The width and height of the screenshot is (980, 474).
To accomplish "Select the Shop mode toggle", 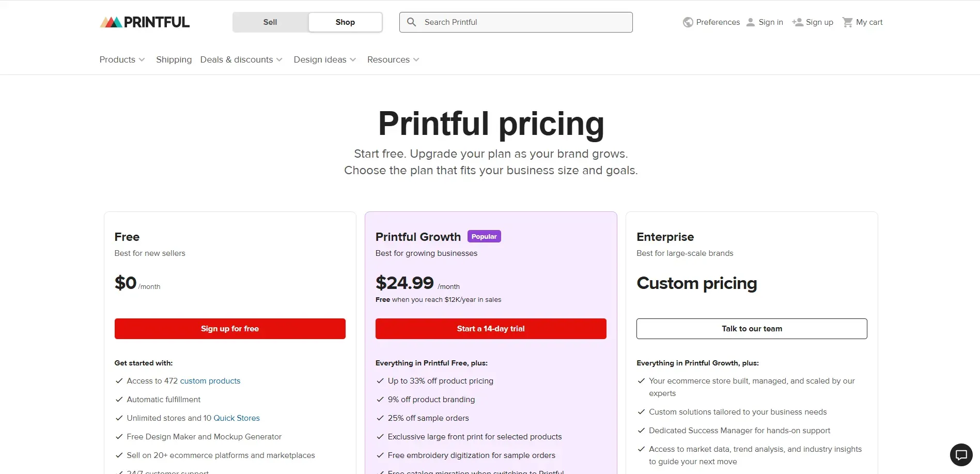I will tap(345, 22).
